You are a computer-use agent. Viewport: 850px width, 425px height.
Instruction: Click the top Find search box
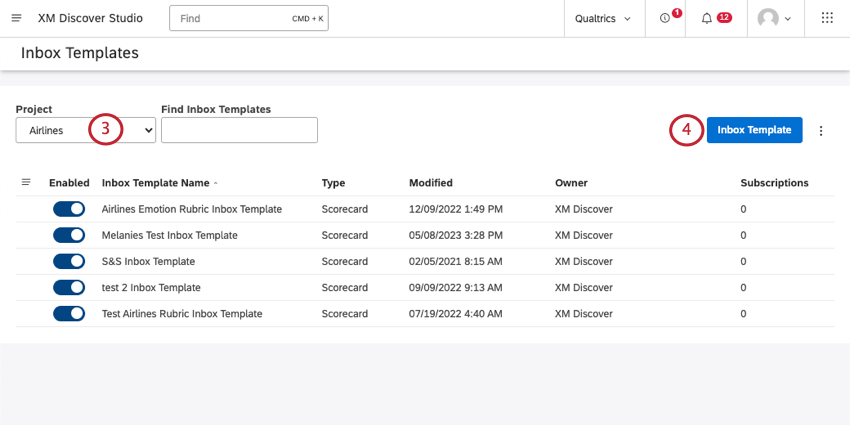249,18
